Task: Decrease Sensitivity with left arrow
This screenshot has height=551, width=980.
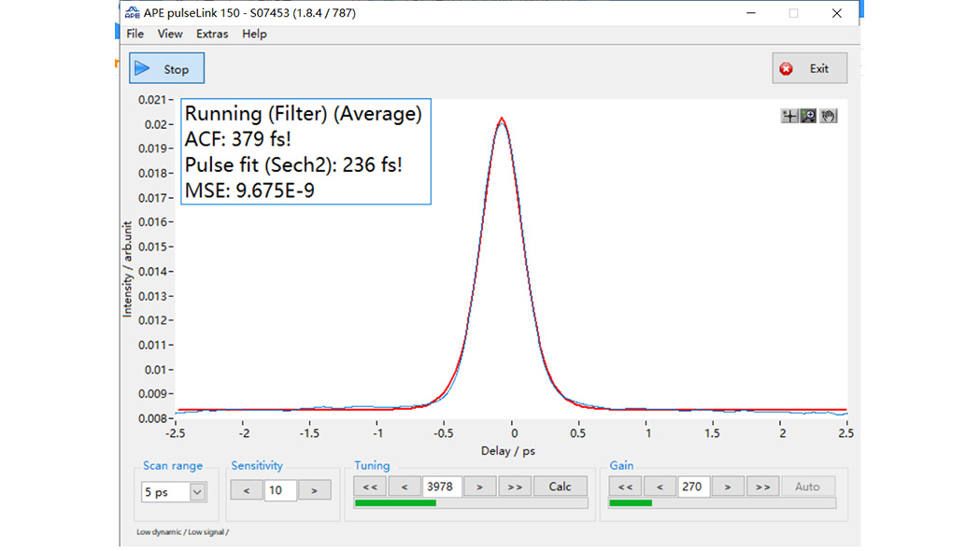Action: click(247, 490)
